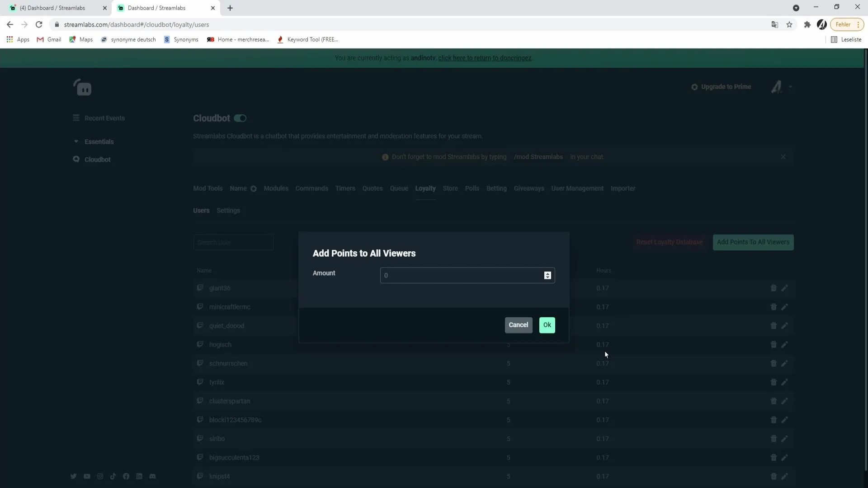Open the Gmail bookmark
868x488 pixels.
pyautogui.click(x=49, y=39)
